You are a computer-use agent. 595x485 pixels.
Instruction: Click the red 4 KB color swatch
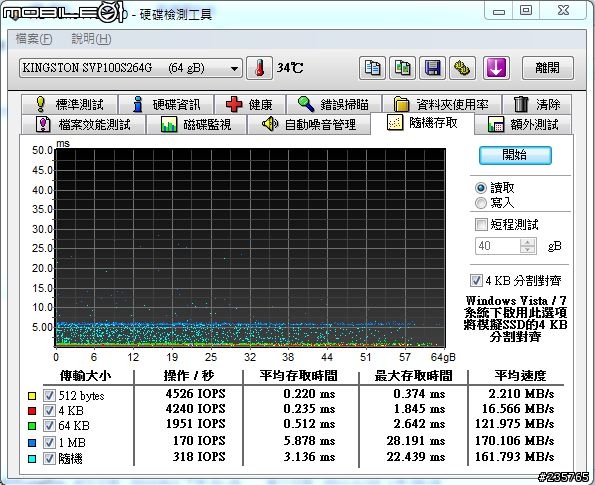32,411
